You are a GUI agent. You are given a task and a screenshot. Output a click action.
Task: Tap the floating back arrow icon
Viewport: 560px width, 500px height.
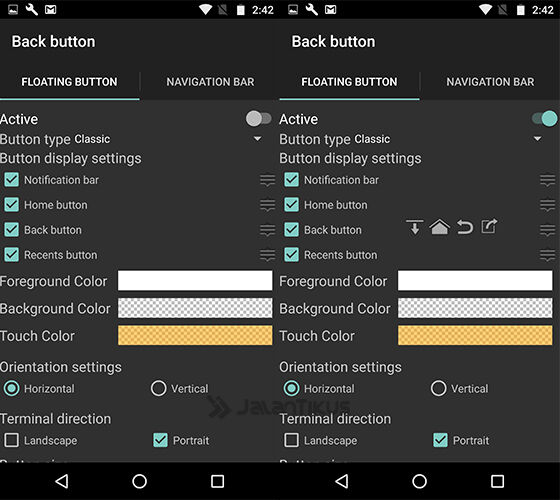coord(465,227)
